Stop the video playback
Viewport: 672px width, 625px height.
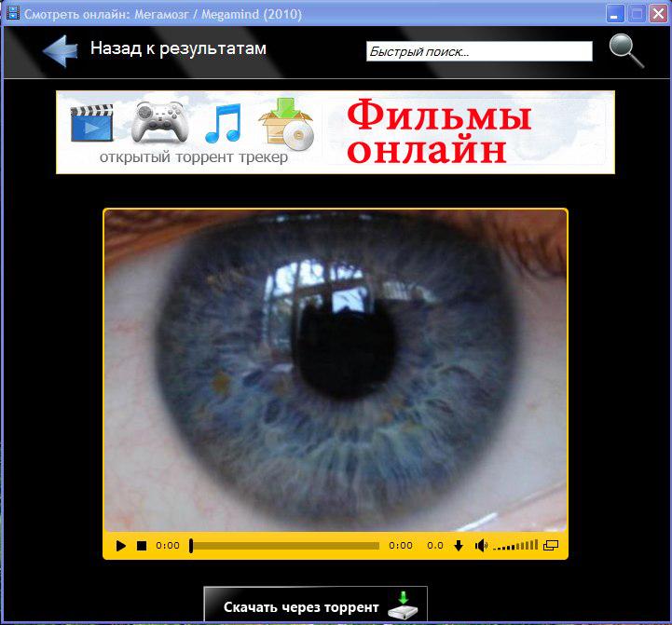click(142, 546)
